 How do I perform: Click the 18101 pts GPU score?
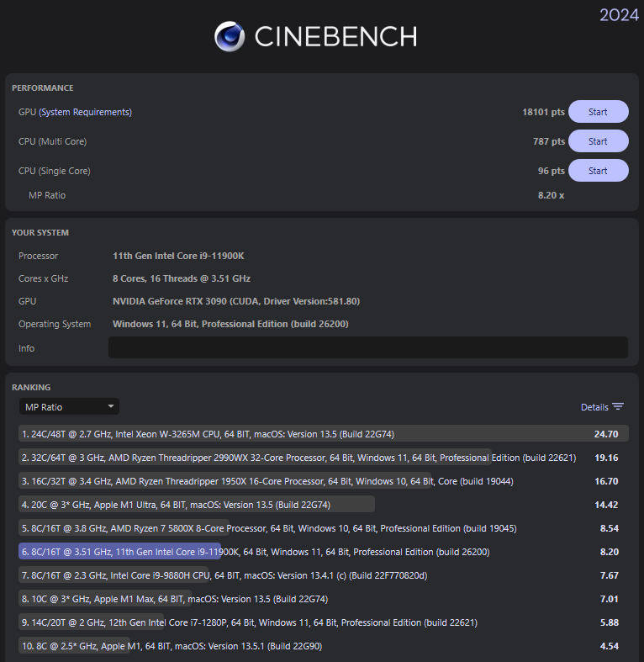[x=543, y=112]
